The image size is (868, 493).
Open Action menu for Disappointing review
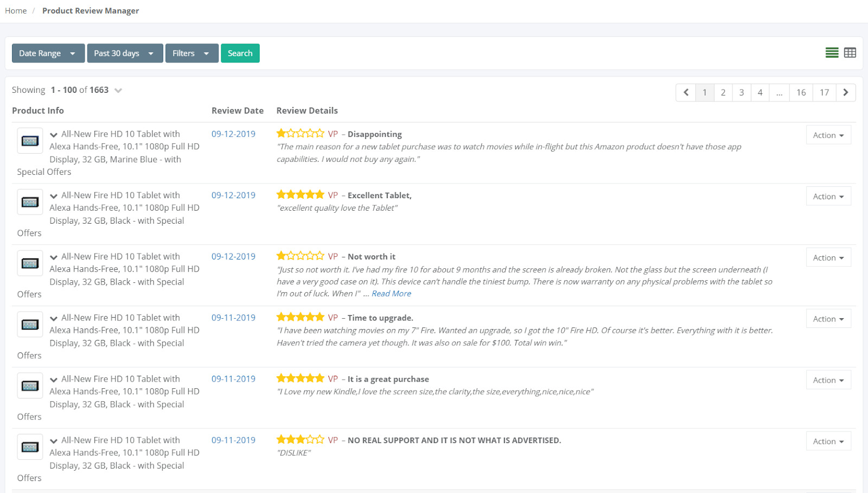pos(828,135)
